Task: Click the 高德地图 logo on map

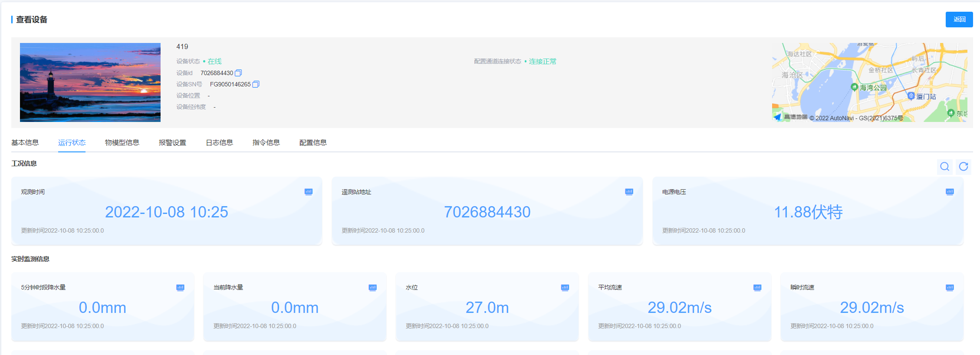Action: (790, 117)
